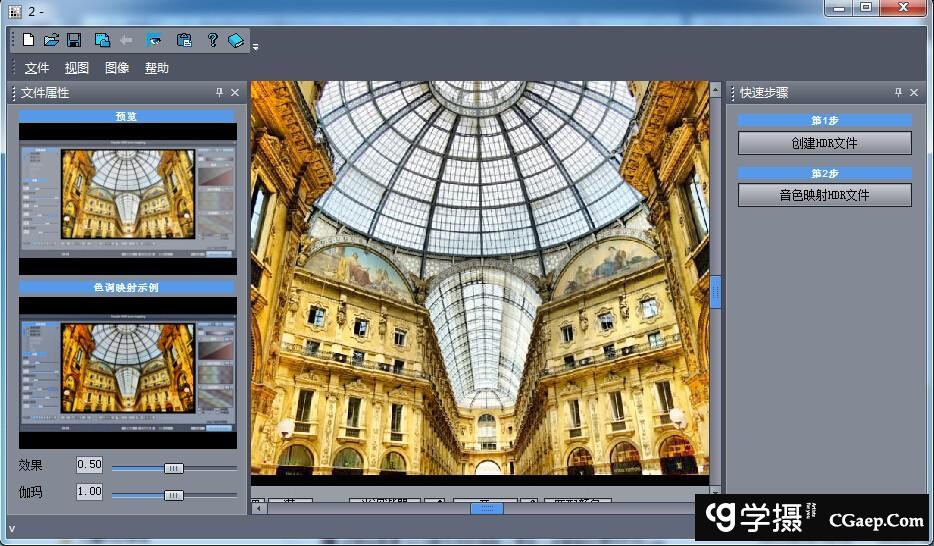
Task: Open a file with the folder icon
Action: click(51, 40)
